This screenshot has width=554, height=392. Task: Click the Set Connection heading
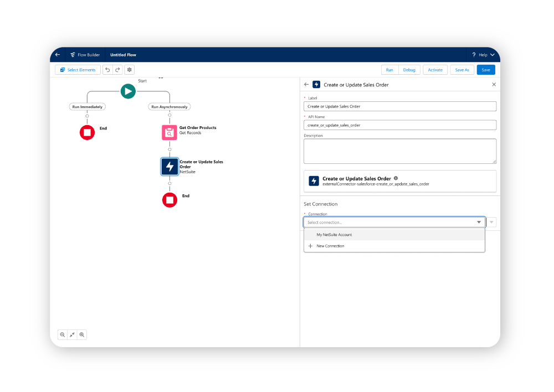pos(320,204)
